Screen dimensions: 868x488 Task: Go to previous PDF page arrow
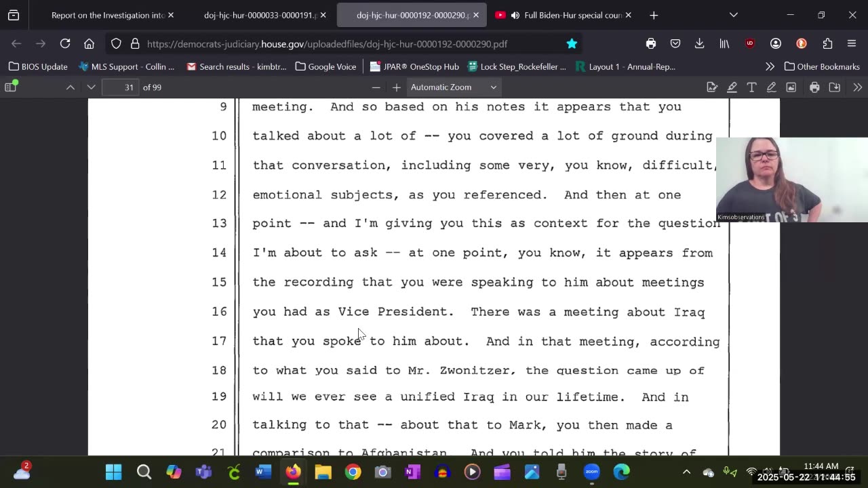[71, 87]
